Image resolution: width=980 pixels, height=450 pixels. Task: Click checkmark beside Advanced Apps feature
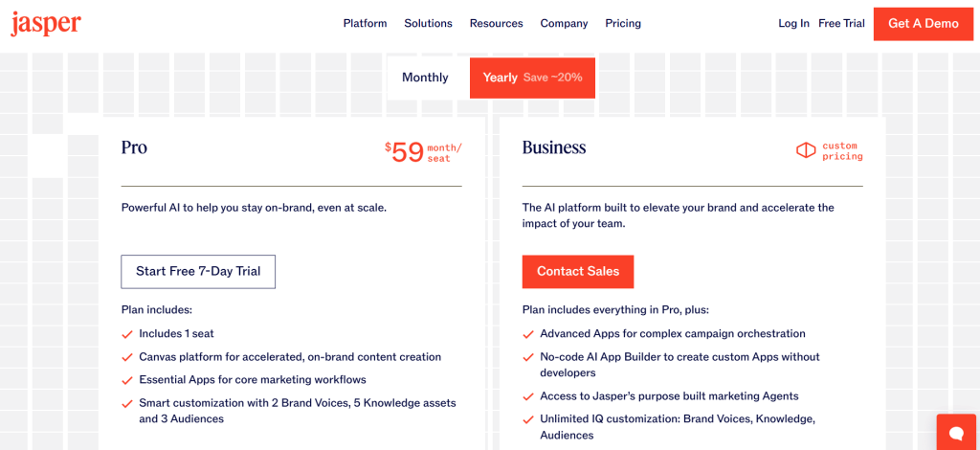point(528,334)
